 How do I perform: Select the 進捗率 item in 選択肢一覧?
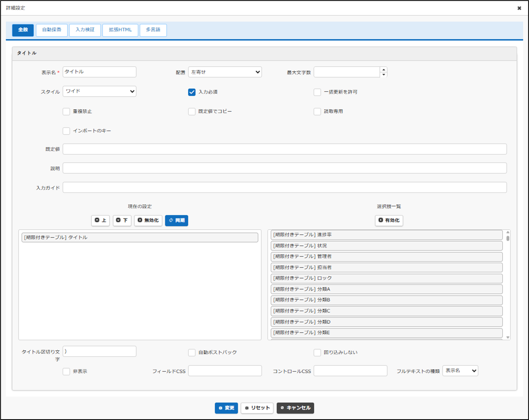click(x=386, y=235)
